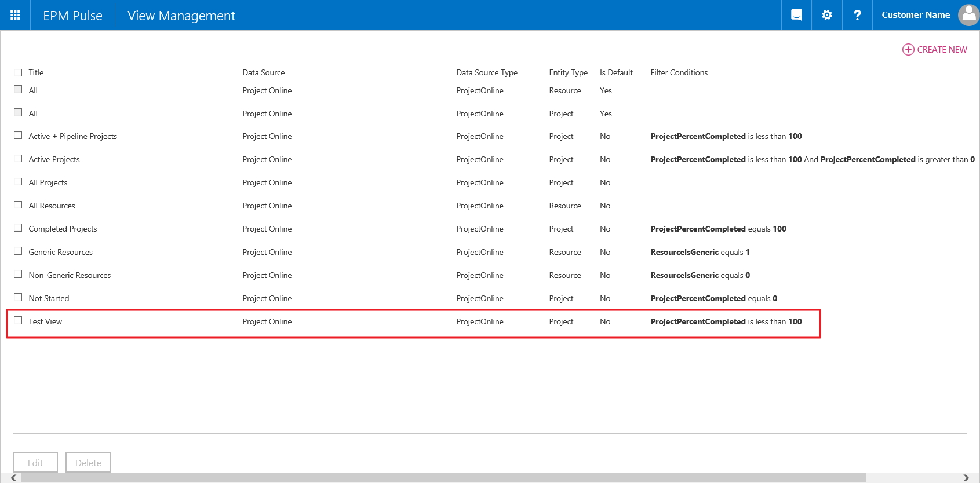Click the Active Projects filter condition text
980x483 pixels.
pyautogui.click(x=813, y=159)
